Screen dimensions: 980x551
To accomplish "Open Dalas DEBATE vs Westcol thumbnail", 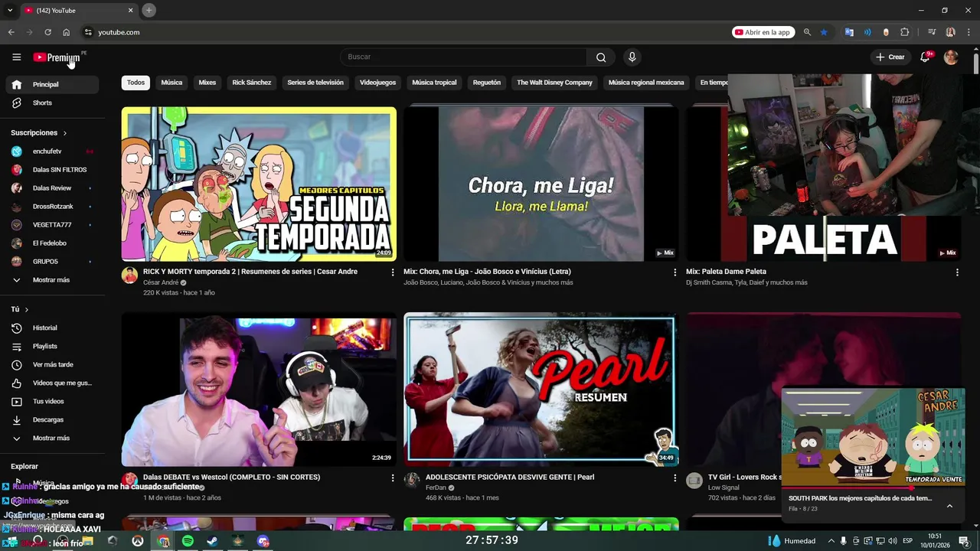I will point(259,389).
